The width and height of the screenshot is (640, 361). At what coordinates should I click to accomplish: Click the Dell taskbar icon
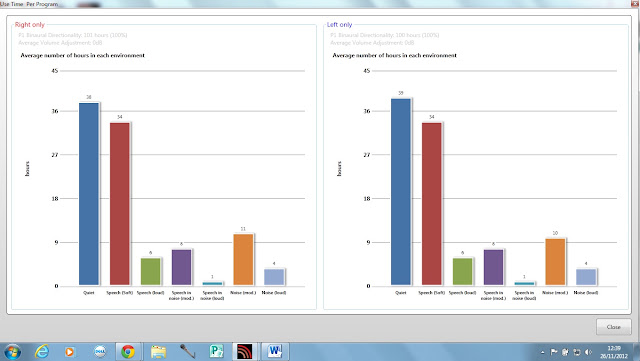tap(100, 351)
